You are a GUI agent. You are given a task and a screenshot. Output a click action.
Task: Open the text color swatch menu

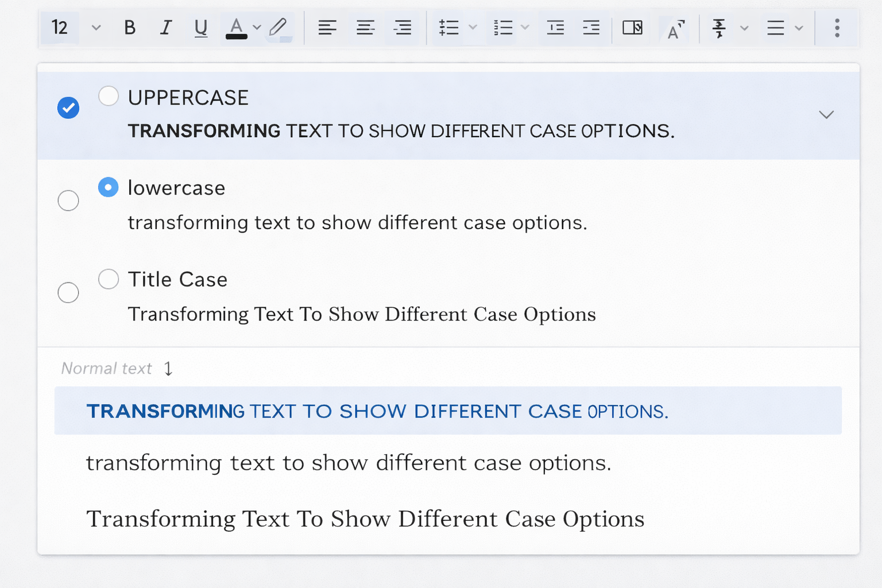pos(257,28)
